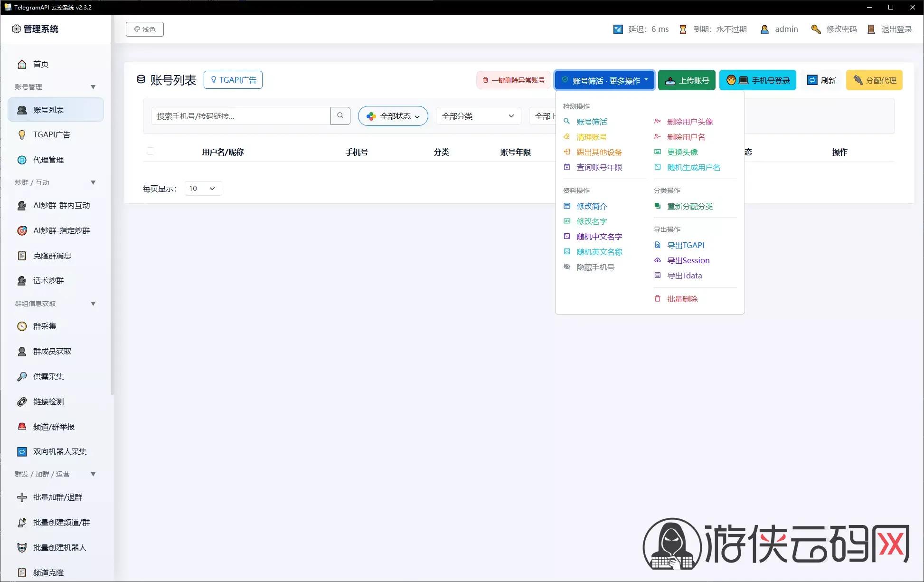Open the 首页 home icon

click(22, 64)
